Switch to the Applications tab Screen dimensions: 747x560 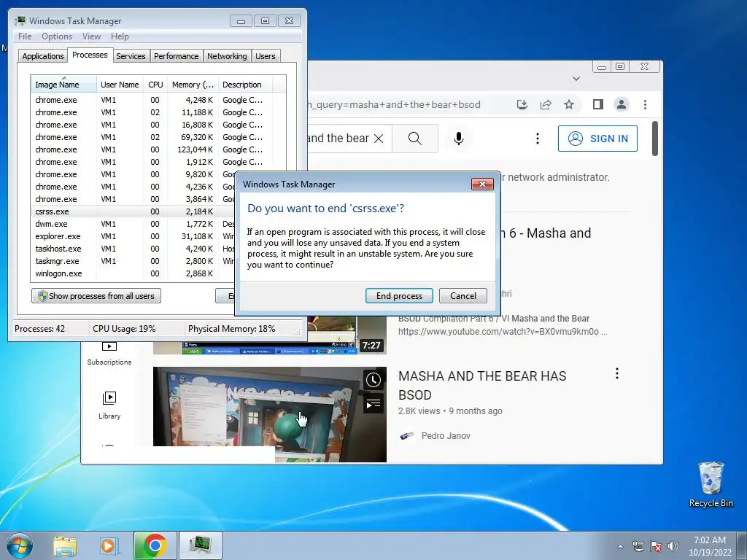click(x=43, y=56)
